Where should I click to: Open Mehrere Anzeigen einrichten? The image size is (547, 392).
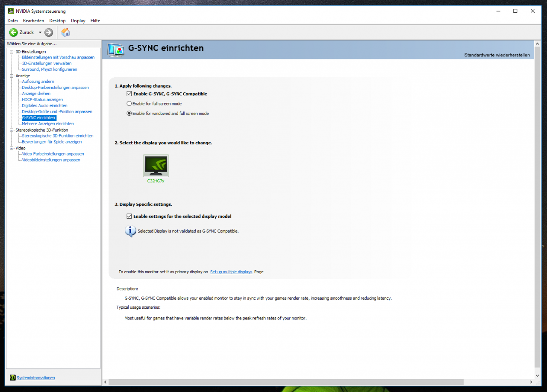tap(48, 124)
